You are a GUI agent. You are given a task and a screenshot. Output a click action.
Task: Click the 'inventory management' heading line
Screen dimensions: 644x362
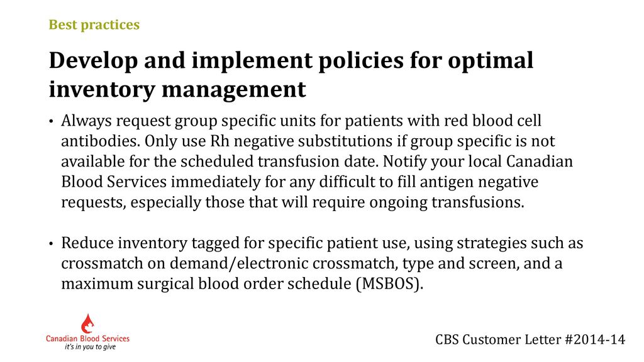coord(177,89)
